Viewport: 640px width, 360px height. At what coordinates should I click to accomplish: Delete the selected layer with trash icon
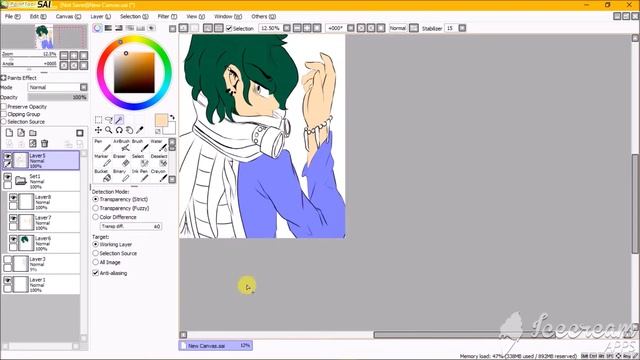[x=44, y=143]
